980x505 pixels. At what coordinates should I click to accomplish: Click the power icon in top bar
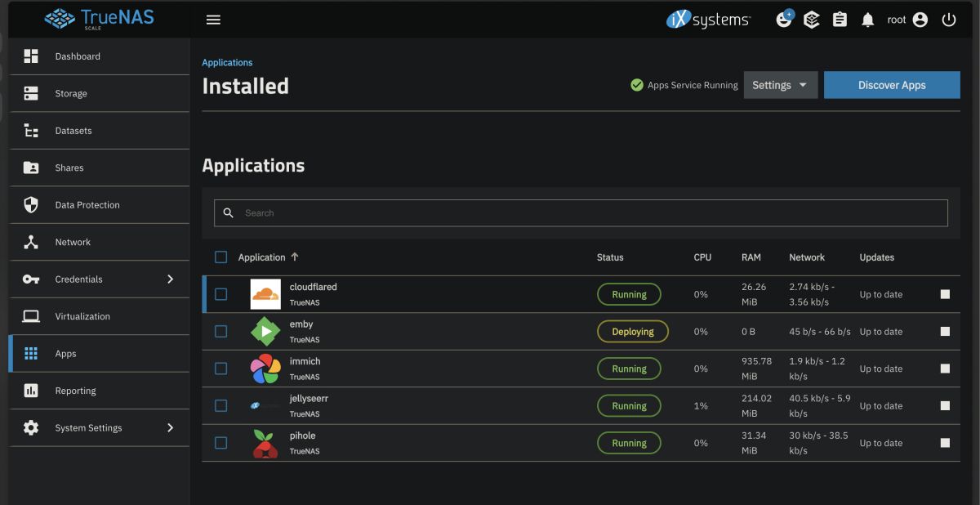(948, 20)
